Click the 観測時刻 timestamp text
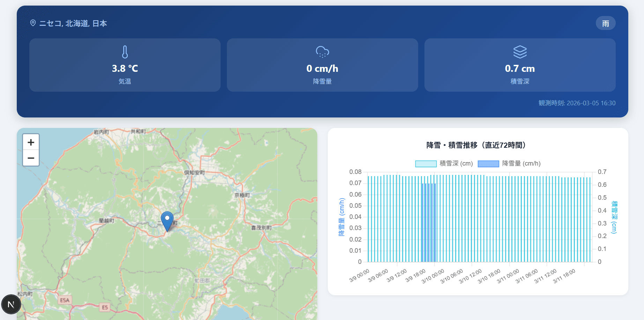 click(577, 103)
